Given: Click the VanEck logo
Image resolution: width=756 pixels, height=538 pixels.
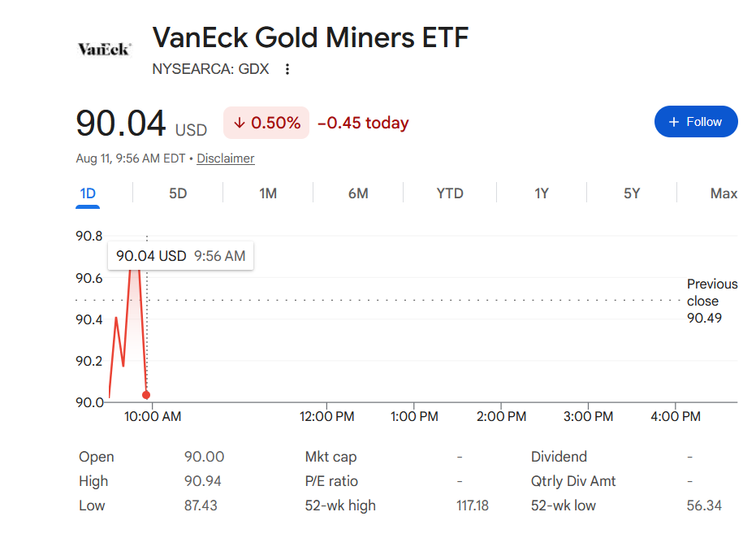Looking at the screenshot, I should point(104,49).
